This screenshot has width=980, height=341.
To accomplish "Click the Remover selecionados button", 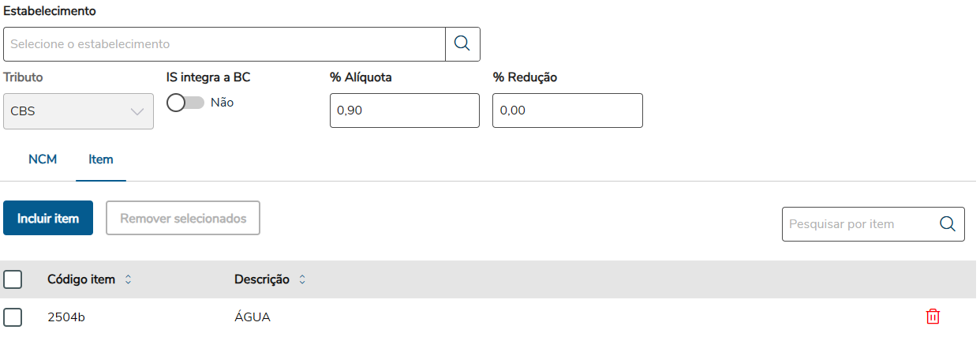I will [183, 218].
